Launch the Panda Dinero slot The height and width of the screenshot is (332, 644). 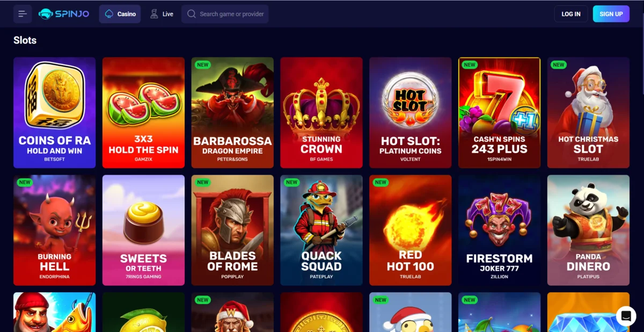tap(589, 230)
